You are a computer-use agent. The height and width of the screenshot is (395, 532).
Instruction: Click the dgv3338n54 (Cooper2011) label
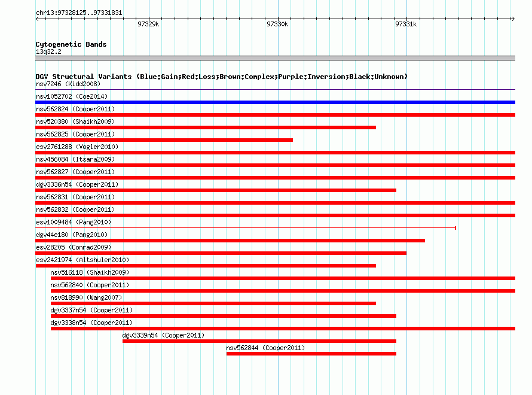click(91, 323)
